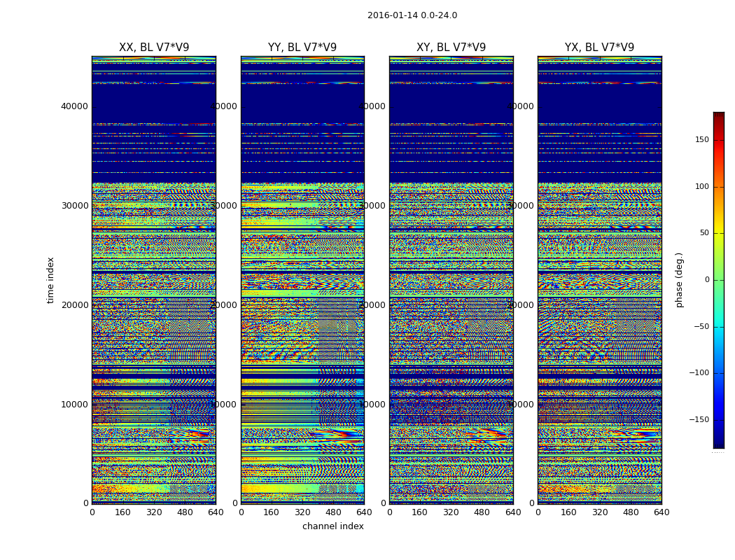Click the "XX, BL V7*V9" subplot title
Image resolution: width=735 pixels, height=560 pixels.
point(154,48)
